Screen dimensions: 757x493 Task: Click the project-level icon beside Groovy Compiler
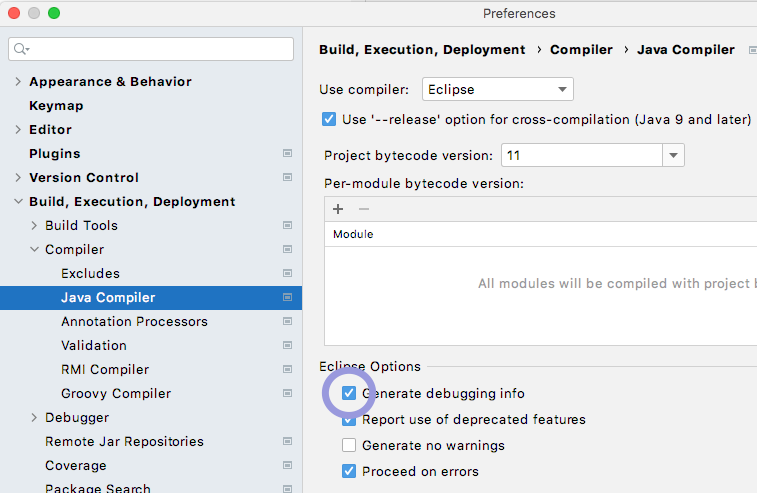pyautogui.click(x=287, y=394)
